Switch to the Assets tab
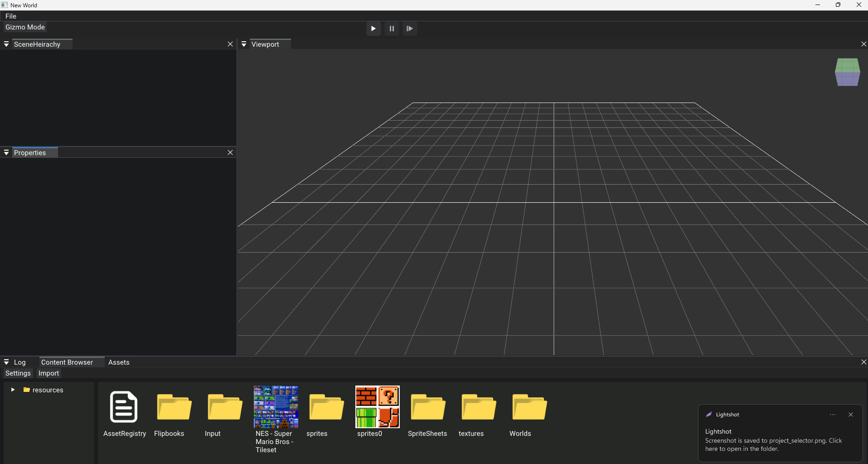 [119, 362]
